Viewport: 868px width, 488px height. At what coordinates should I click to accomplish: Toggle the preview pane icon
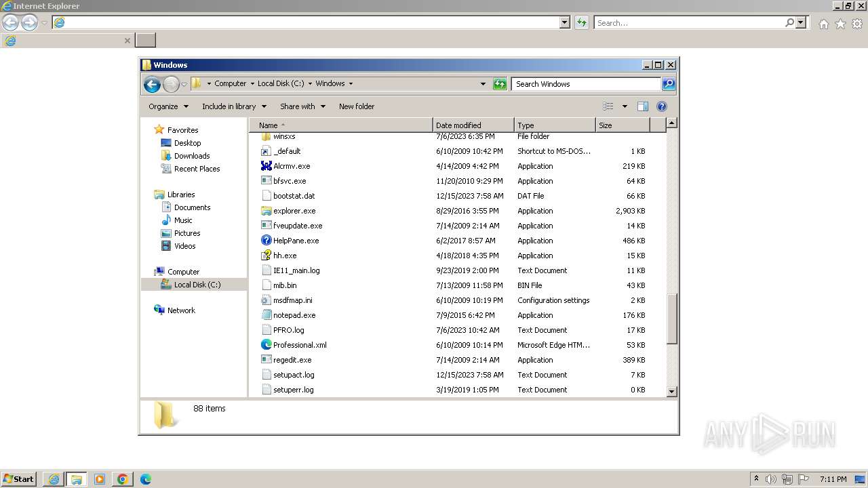(x=643, y=106)
